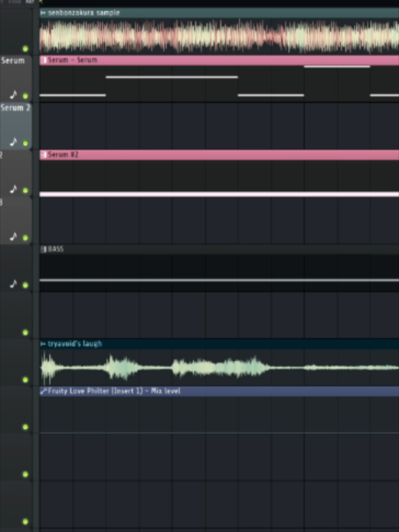This screenshot has height=532, width=399.
Task: Open the BASS pattern clip menu icon
Action: point(43,249)
